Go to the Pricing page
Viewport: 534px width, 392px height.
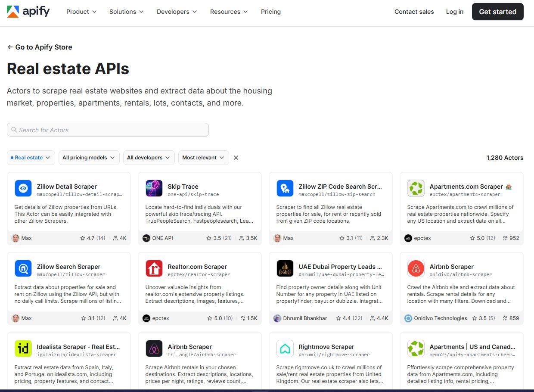(271, 12)
